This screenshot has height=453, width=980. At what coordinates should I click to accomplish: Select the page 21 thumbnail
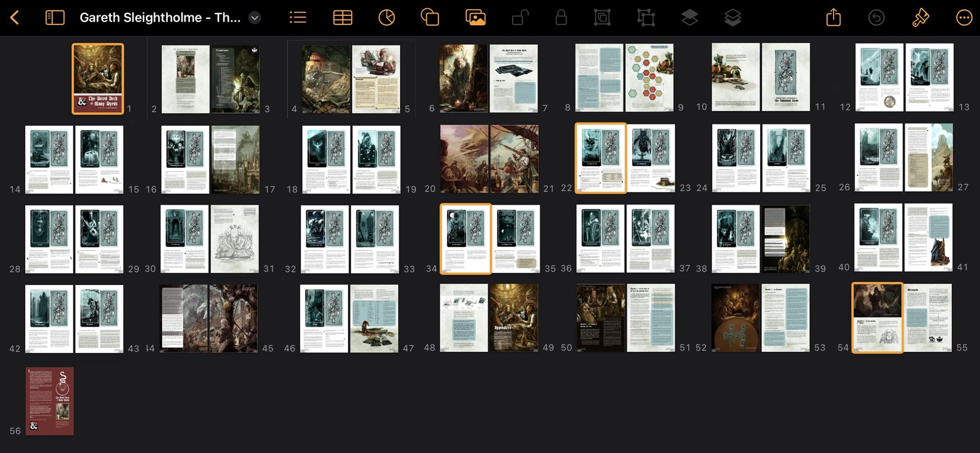(x=514, y=159)
